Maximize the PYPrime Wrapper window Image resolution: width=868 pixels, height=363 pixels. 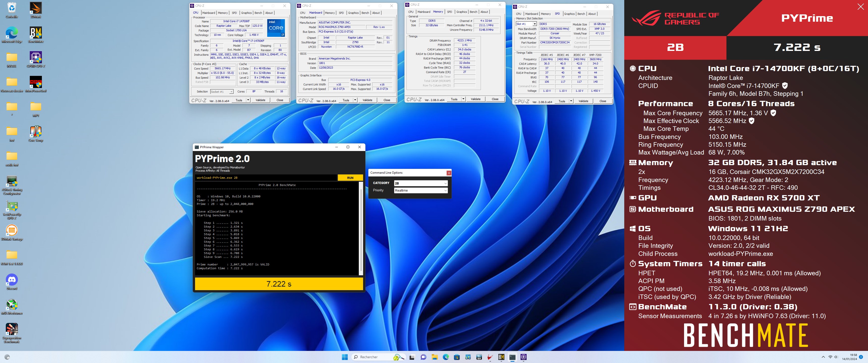pyautogui.click(x=348, y=147)
